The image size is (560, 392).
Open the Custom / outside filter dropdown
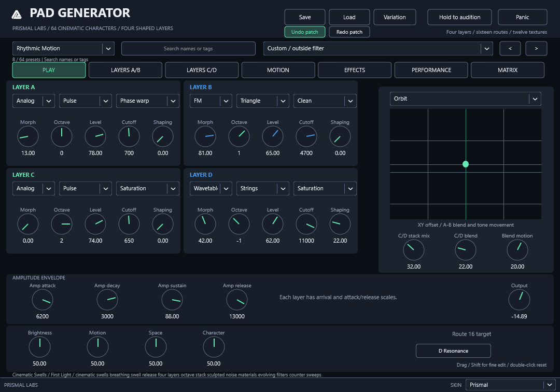(378, 49)
